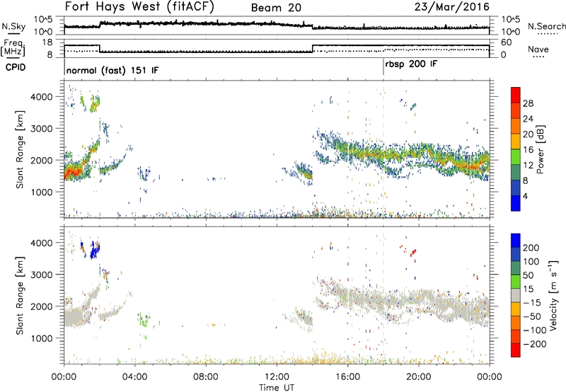Click the 'Fort Hays West (fitACF)' title
This screenshot has height=392, width=566.
coord(139,6)
